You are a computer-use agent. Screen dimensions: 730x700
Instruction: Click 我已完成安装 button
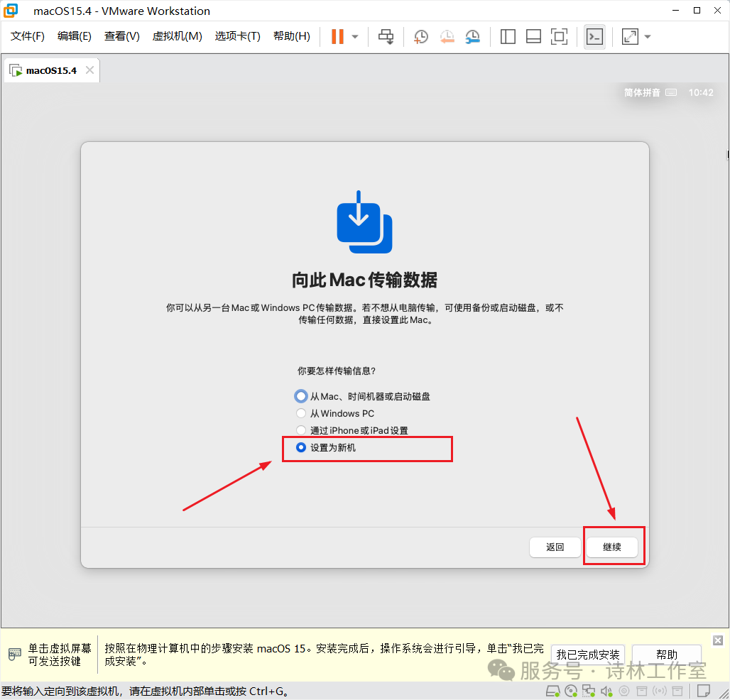tap(587, 655)
